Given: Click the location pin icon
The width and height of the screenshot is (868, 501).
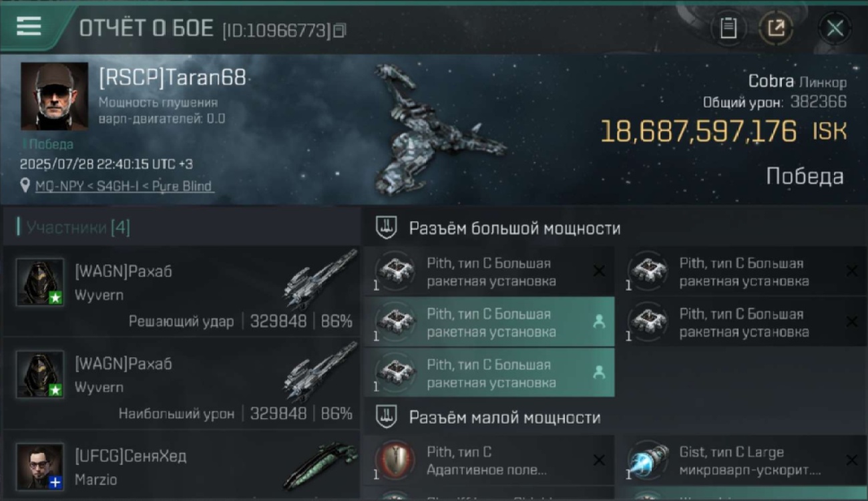Looking at the screenshot, I should point(25,186).
